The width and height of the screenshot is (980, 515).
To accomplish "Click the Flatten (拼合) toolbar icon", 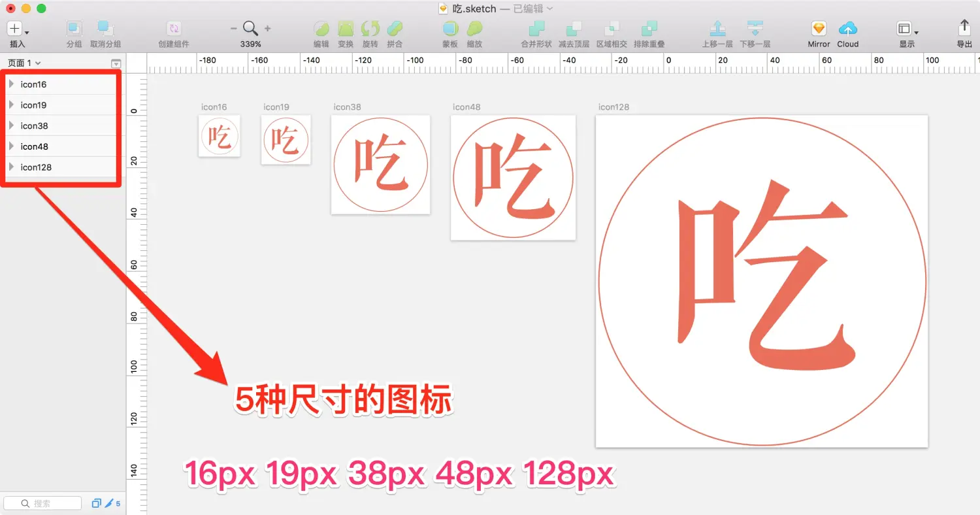I will (395, 29).
